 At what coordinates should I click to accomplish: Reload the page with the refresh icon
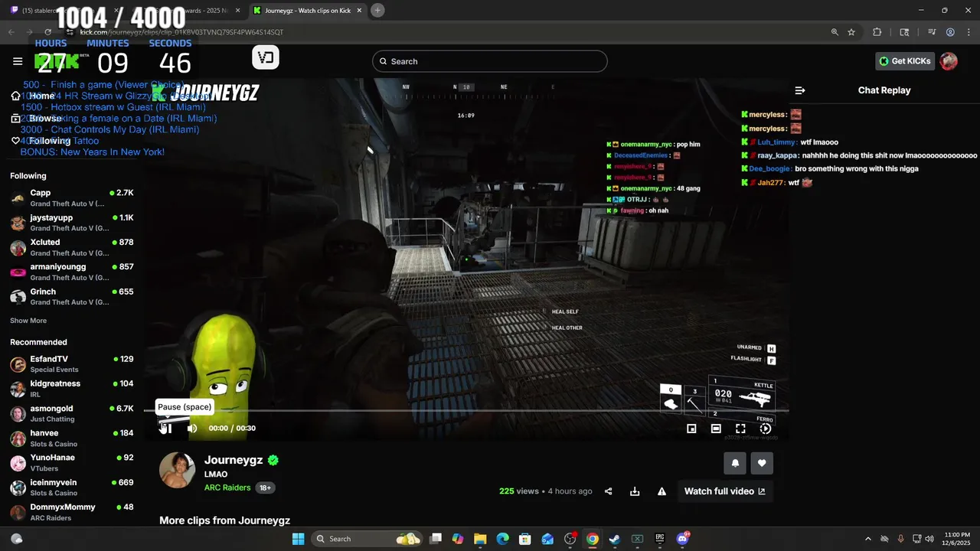(x=48, y=32)
